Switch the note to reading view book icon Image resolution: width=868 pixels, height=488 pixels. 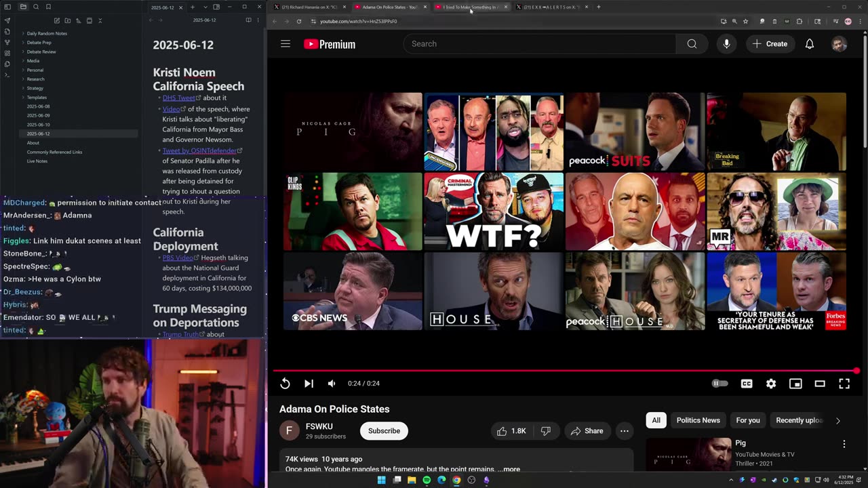(x=248, y=20)
